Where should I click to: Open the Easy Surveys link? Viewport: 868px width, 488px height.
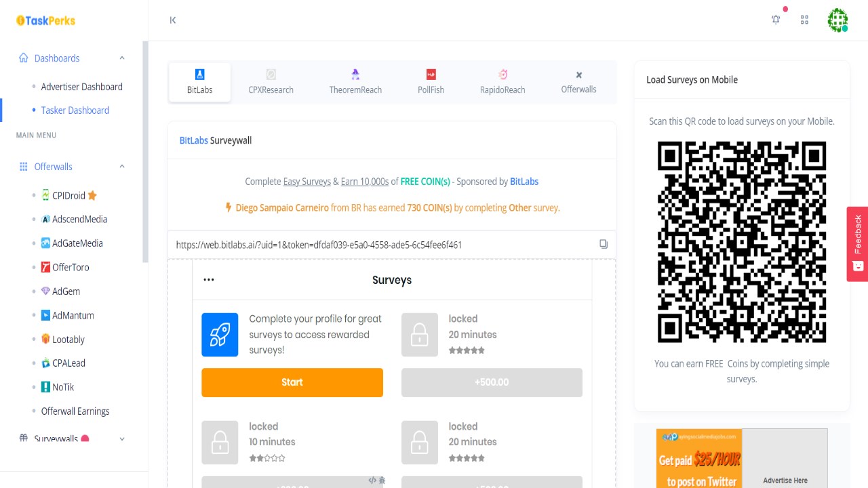click(307, 181)
